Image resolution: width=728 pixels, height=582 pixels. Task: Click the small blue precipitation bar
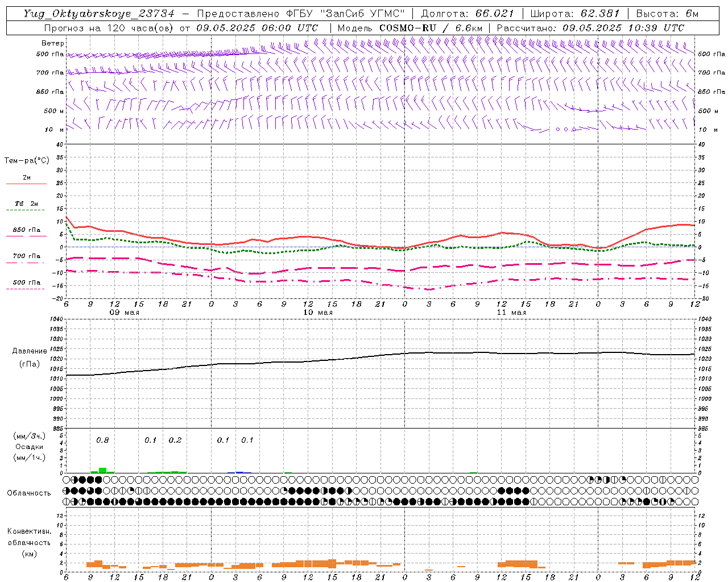pos(239,472)
